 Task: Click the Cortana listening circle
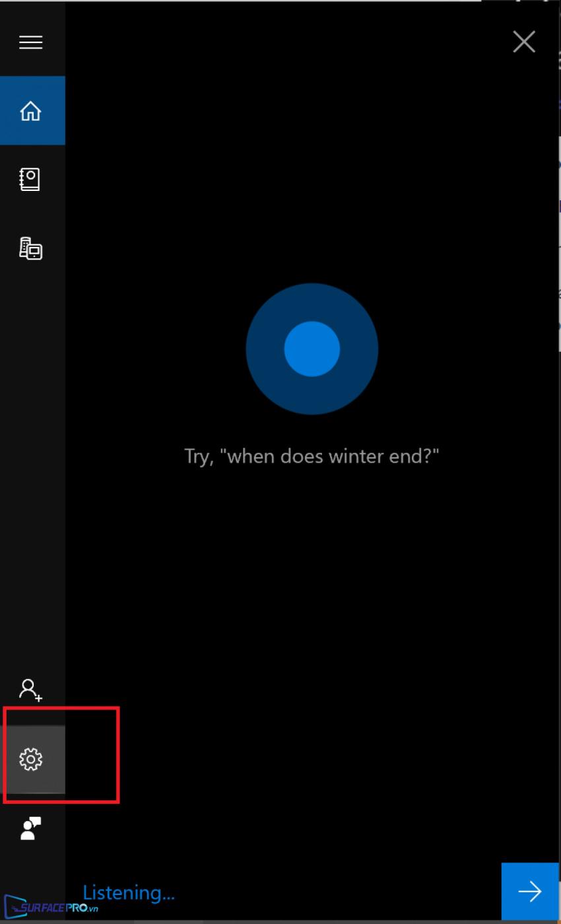(312, 349)
